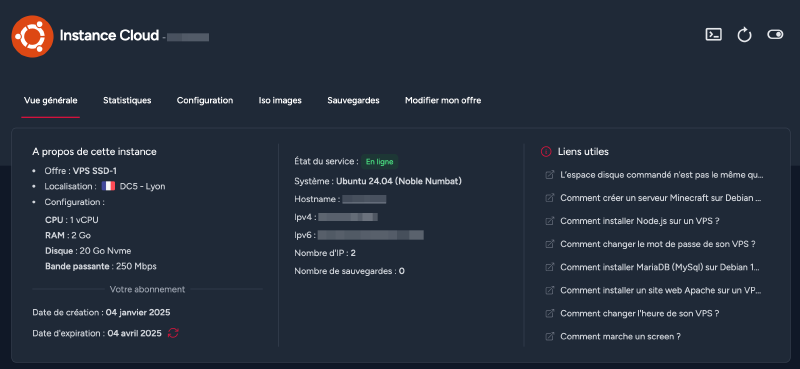The image size is (800, 369).
Task: Restart the instance via the reload icon
Action: click(744, 35)
